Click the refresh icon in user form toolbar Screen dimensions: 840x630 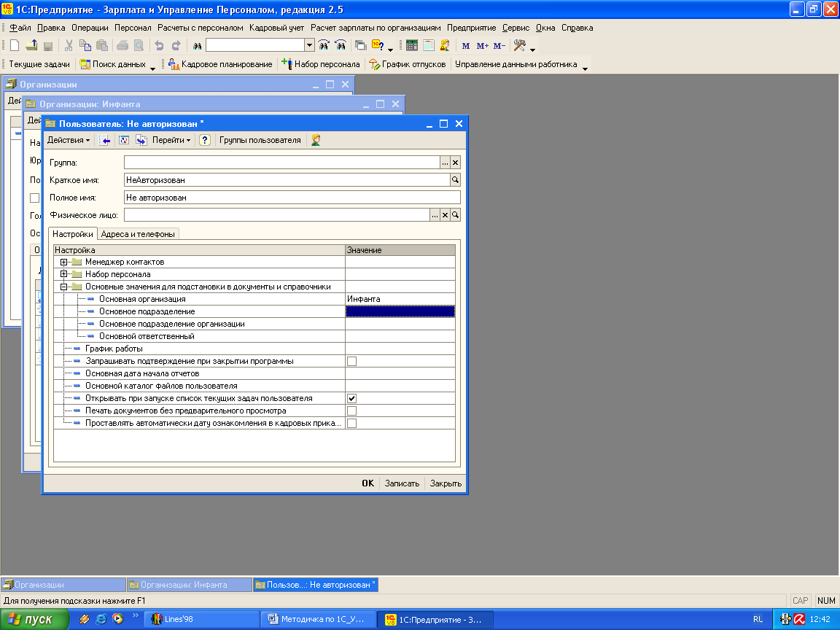[124, 140]
